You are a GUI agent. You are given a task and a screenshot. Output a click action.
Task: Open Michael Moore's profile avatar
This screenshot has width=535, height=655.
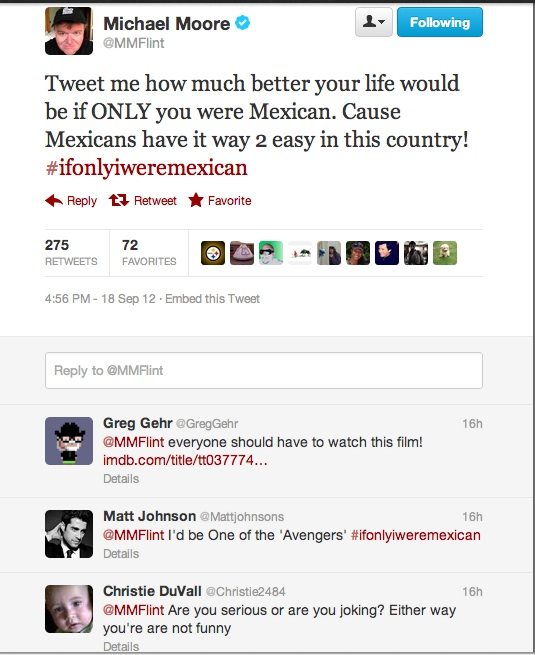click(69, 31)
